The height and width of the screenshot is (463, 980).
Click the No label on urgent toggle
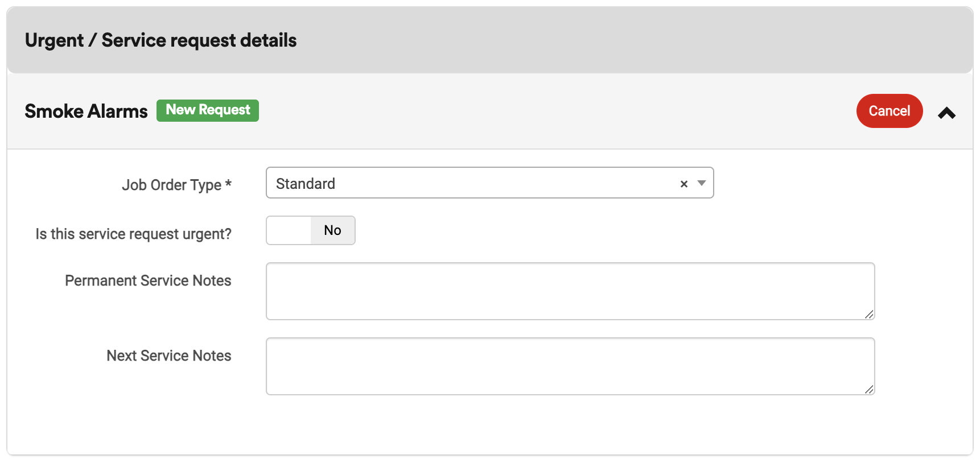(x=332, y=230)
